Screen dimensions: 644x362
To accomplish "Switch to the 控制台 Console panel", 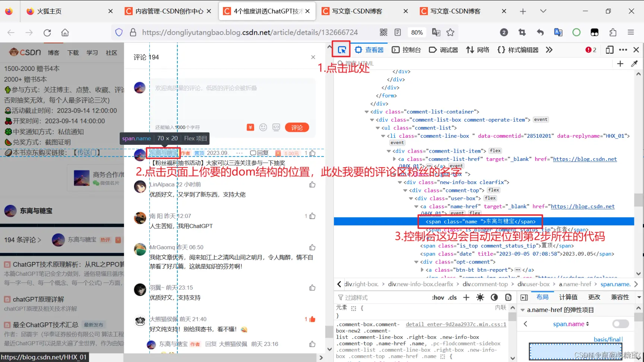I will click(x=411, y=49).
